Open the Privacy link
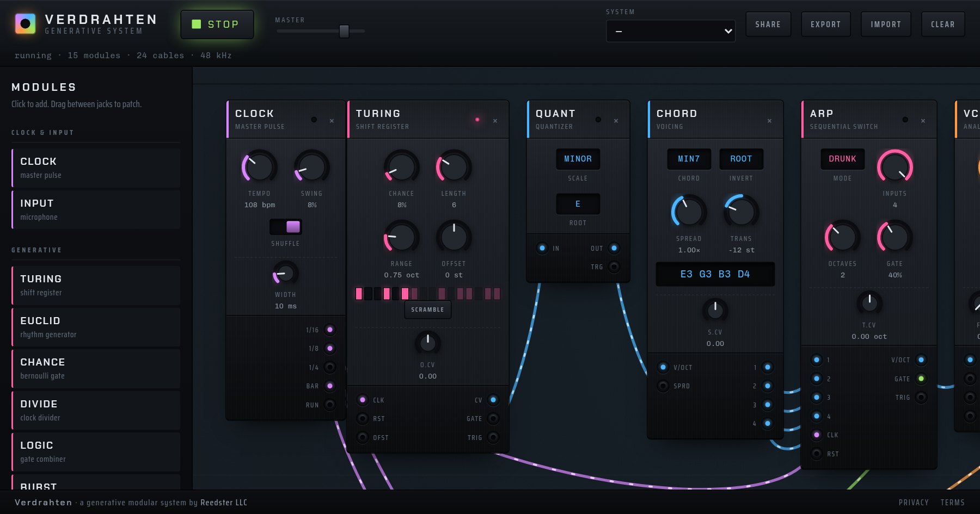 click(x=914, y=503)
